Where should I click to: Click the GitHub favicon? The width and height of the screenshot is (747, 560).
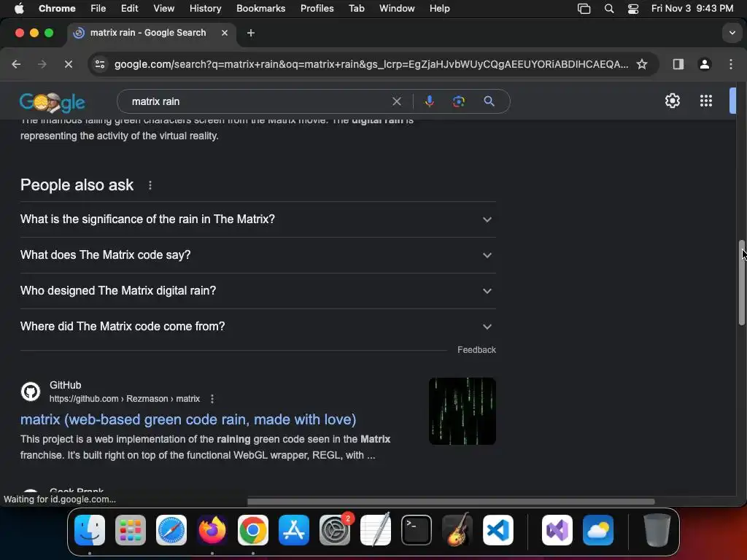[x=31, y=392]
